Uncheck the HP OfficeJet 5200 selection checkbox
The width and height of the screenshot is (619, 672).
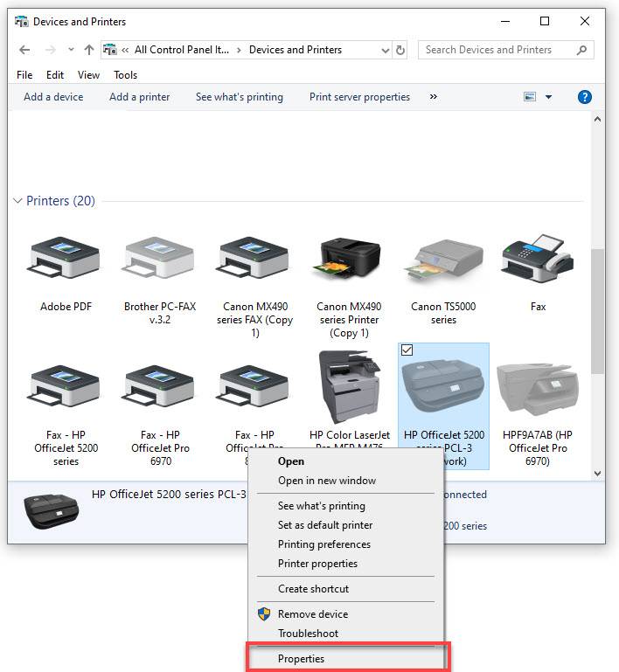pos(407,350)
